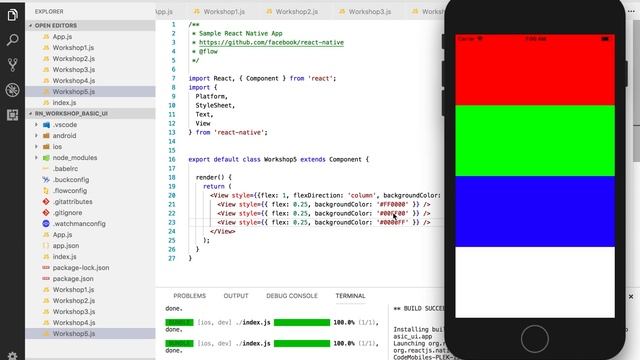Click the '#FF0000' color string on line 21

393,204
